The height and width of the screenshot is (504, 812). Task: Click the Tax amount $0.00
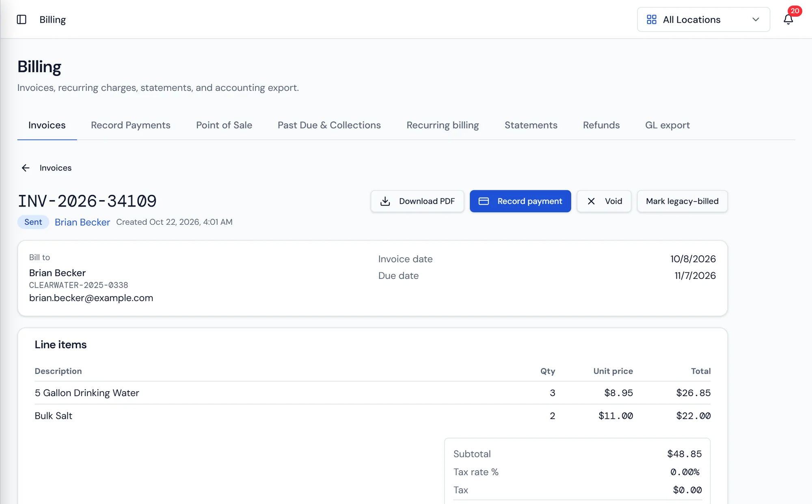click(x=687, y=490)
